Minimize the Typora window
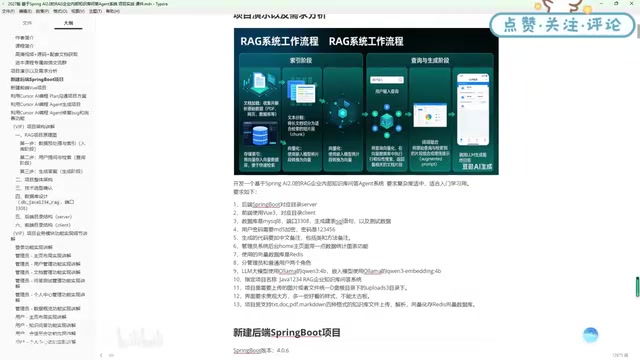 (x=601, y=3)
